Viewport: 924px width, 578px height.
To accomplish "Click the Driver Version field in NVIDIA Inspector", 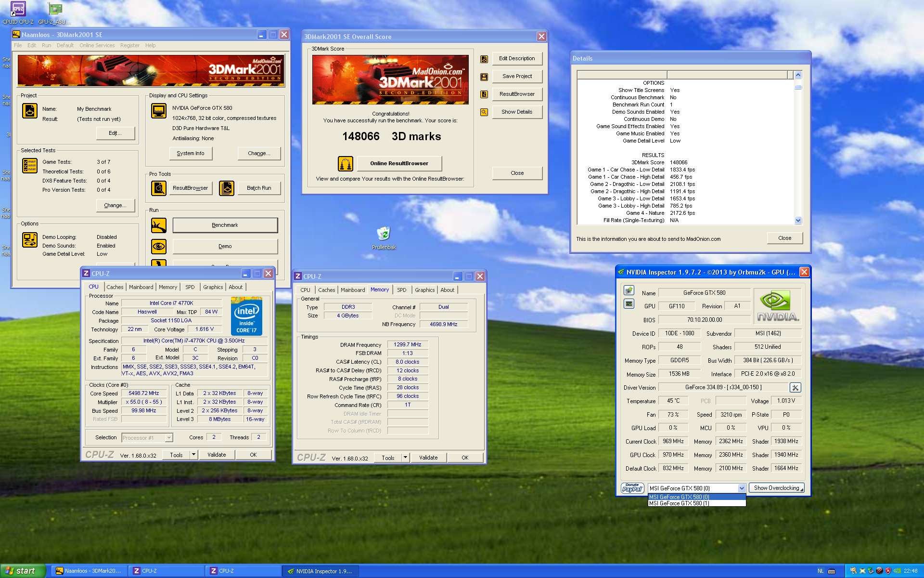I will [x=723, y=387].
